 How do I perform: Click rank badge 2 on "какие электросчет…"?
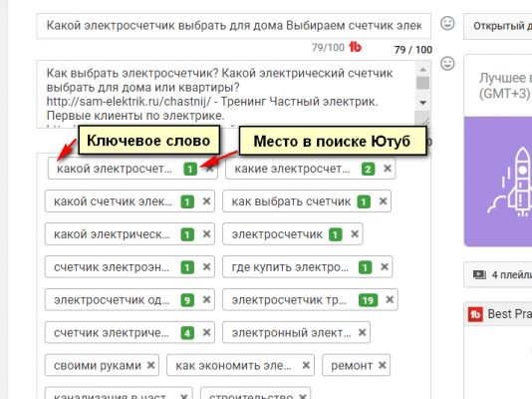point(369,170)
